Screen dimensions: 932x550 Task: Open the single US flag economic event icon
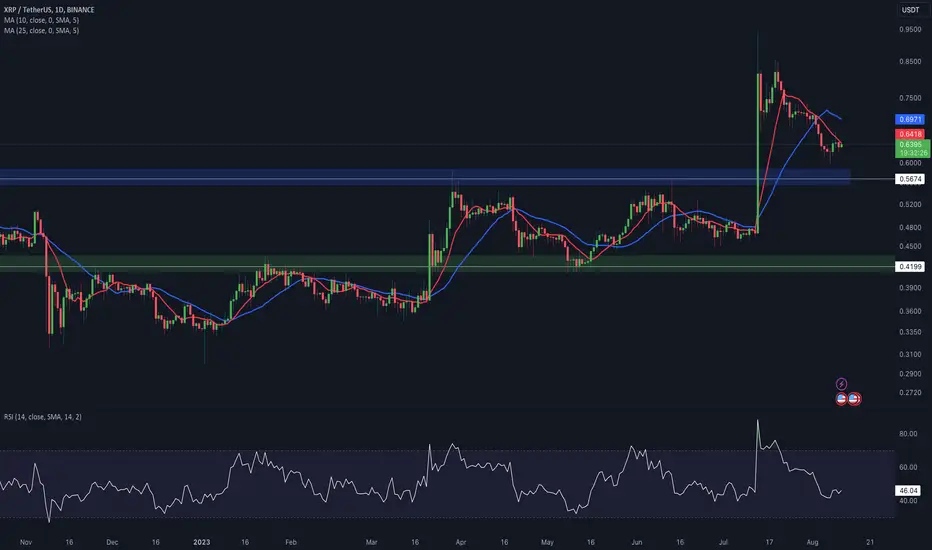(841, 399)
